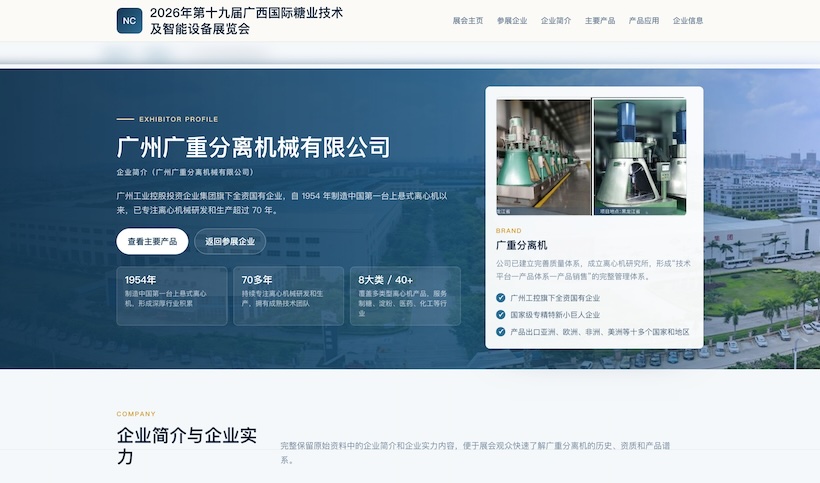Click paragraph starting 完整保留原始资料

(475, 453)
